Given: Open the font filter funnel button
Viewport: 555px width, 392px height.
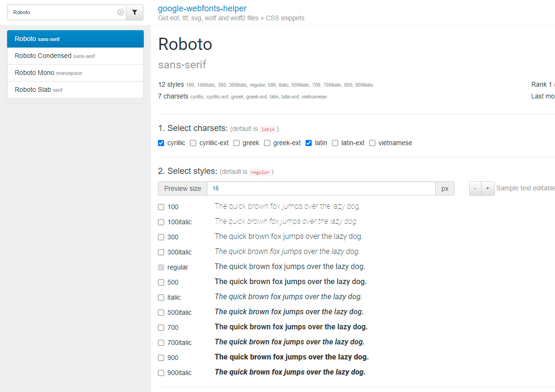Looking at the screenshot, I should 134,12.
